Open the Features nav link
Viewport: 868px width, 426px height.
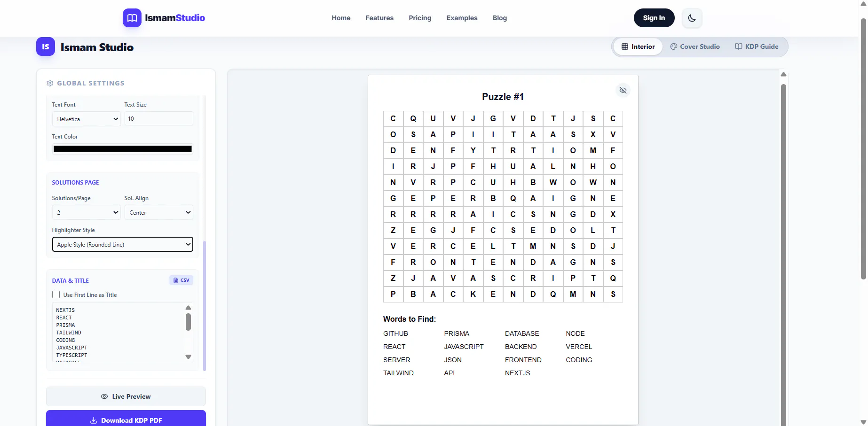pos(379,18)
